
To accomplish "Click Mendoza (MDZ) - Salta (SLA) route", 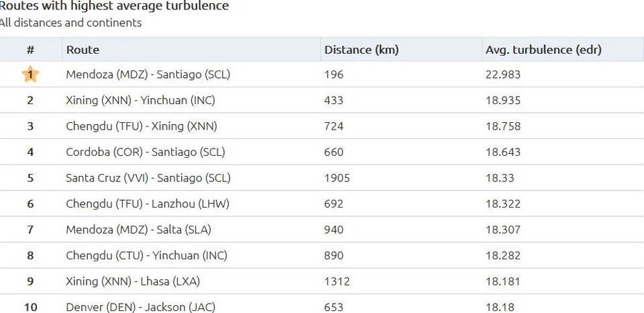I will point(138,230).
